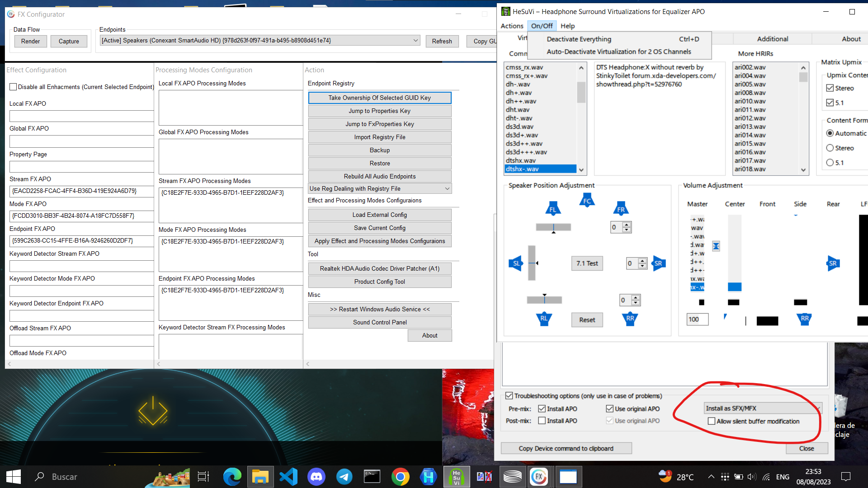Increase FR position stepper value
Image resolution: width=868 pixels, height=488 pixels.
pyautogui.click(x=627, y=225)
